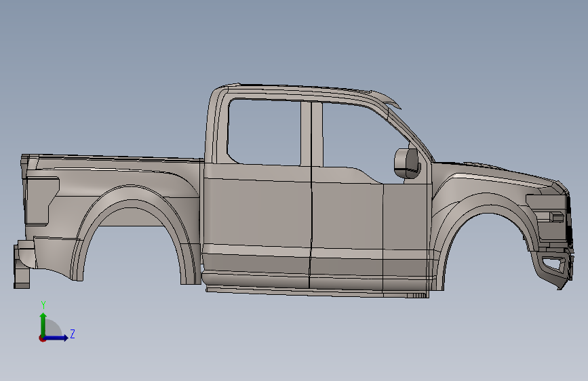This screenshot has width=588, height=381.
Task: Click the blue Z axis arrow of the triad
Action: point(56,338)
